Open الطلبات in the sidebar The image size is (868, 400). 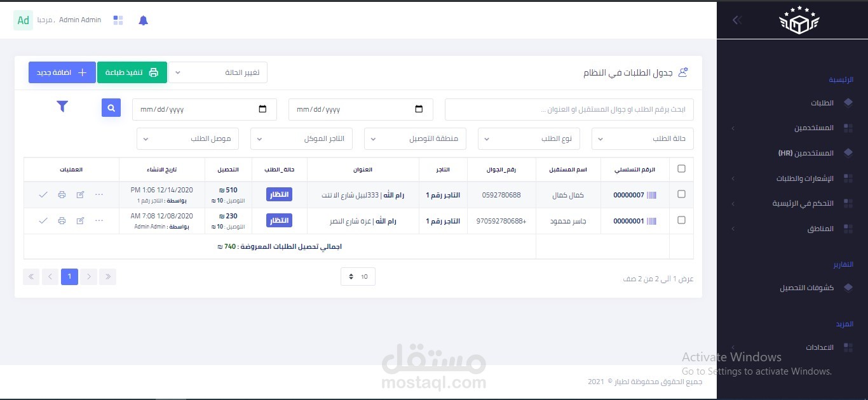point(792,102)
